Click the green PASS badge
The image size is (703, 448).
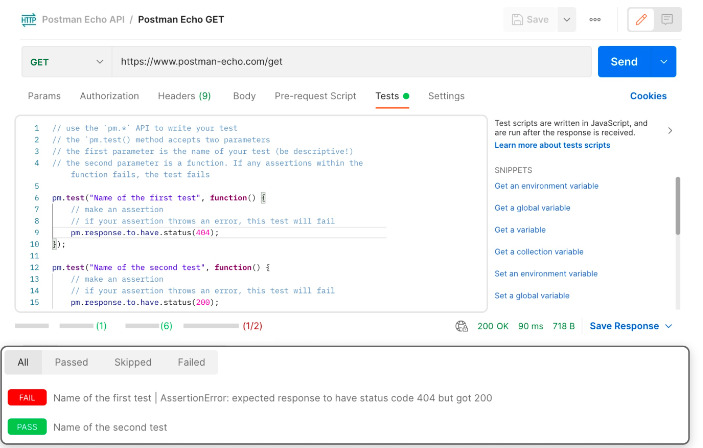(27, 427)
